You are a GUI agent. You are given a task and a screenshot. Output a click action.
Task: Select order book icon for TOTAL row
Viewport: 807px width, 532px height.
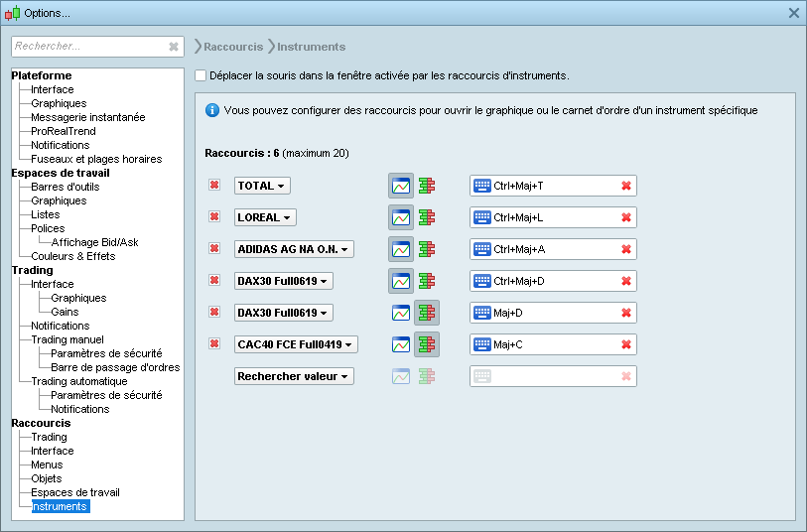[x=427, y=186]
